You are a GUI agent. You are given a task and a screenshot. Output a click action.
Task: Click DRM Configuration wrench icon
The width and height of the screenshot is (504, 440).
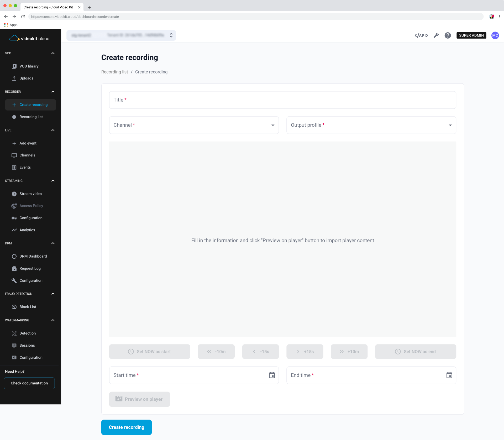(14, 280)
